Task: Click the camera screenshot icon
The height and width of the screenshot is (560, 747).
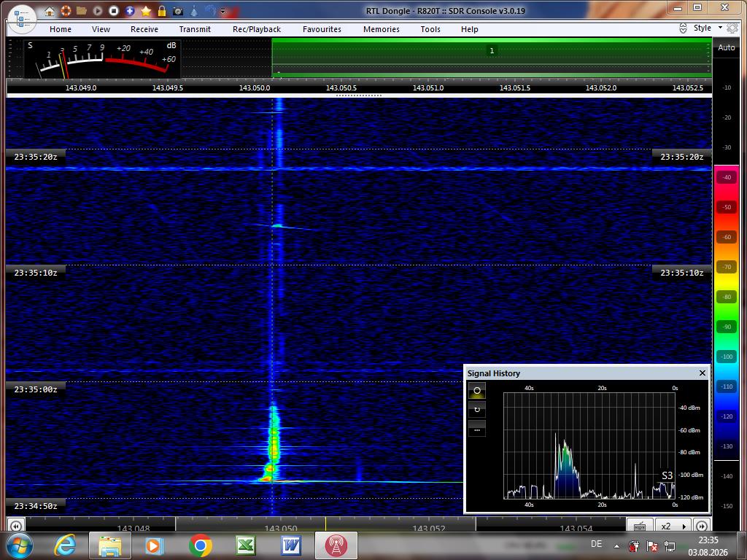Action: pyautogui.click(x=178, y=11)
